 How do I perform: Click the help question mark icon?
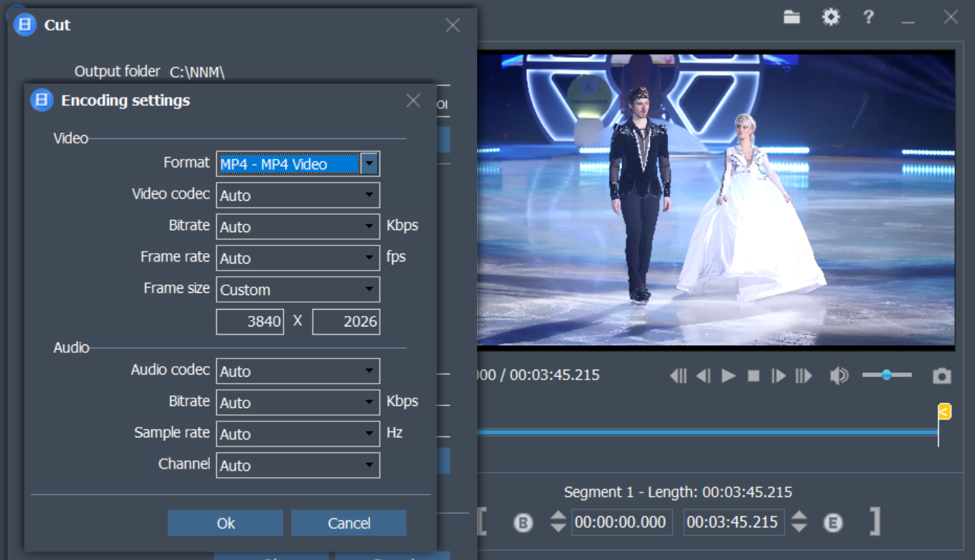[868, 17]
